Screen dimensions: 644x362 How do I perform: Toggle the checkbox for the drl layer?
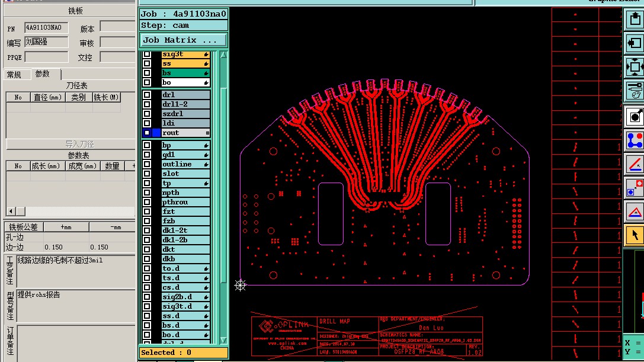coord(147,95)
